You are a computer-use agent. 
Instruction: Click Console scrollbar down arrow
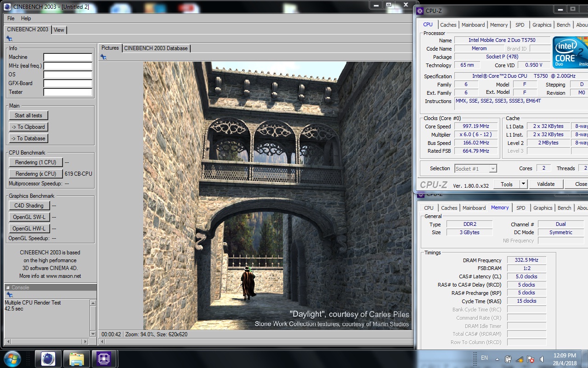[93, 333]
